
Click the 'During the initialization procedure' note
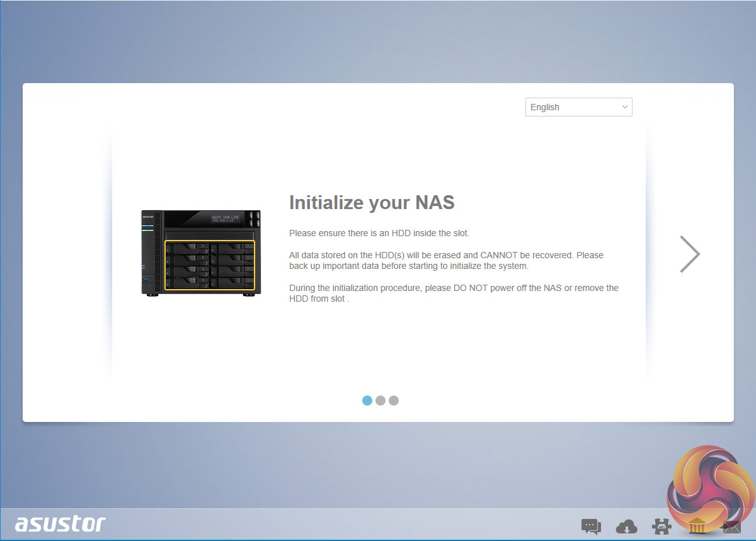coord(454,293)
